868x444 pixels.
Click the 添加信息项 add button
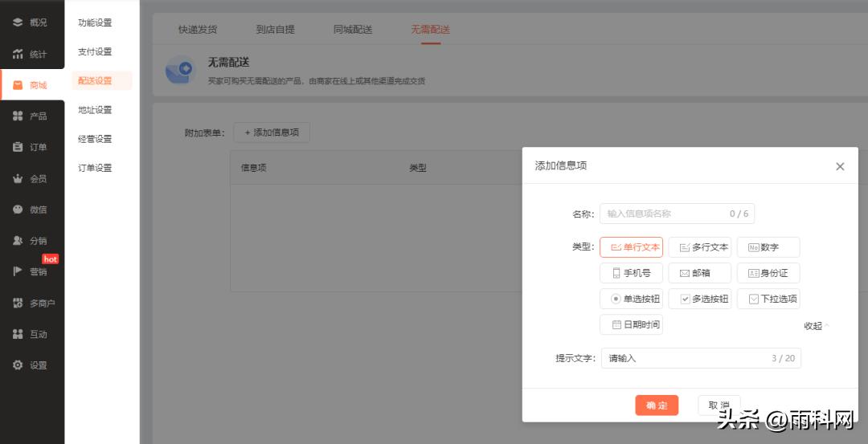272,132
